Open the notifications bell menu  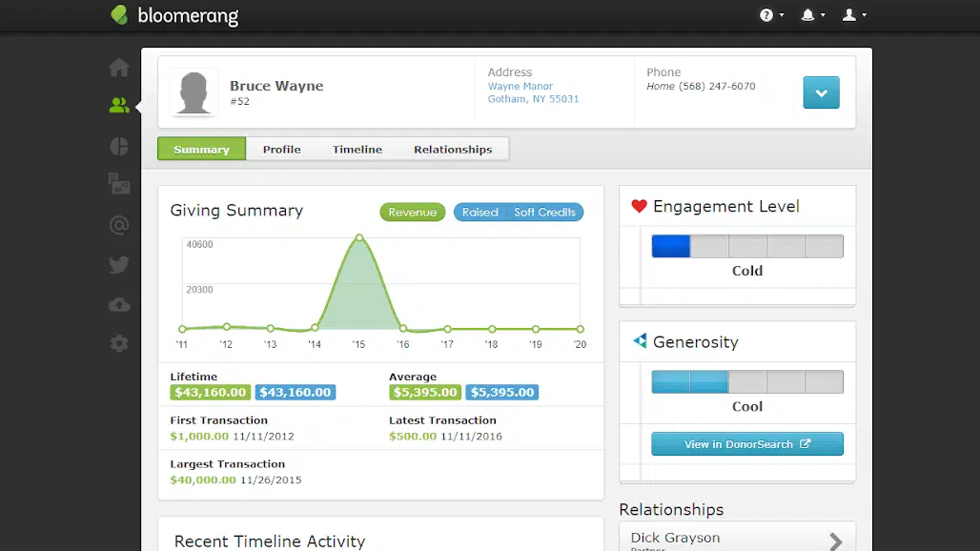812,15
